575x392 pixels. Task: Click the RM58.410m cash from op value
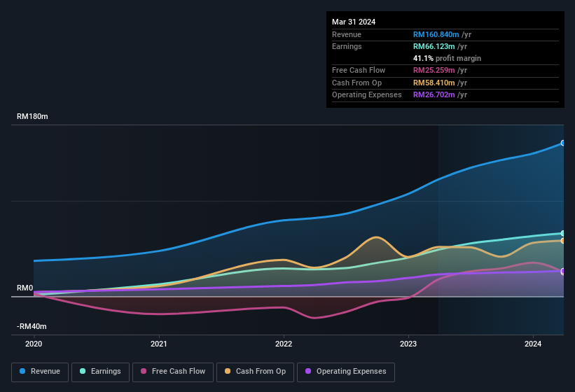(x=434, y=83)
